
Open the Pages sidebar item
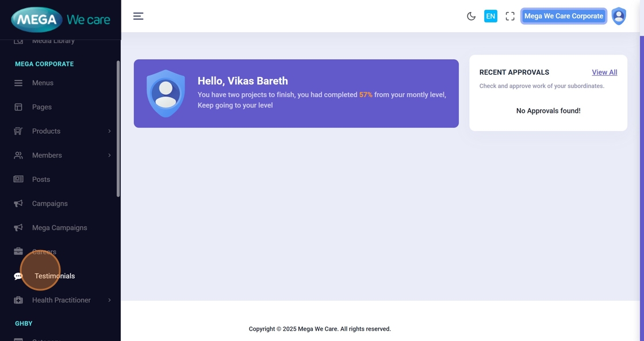[42, 107]
